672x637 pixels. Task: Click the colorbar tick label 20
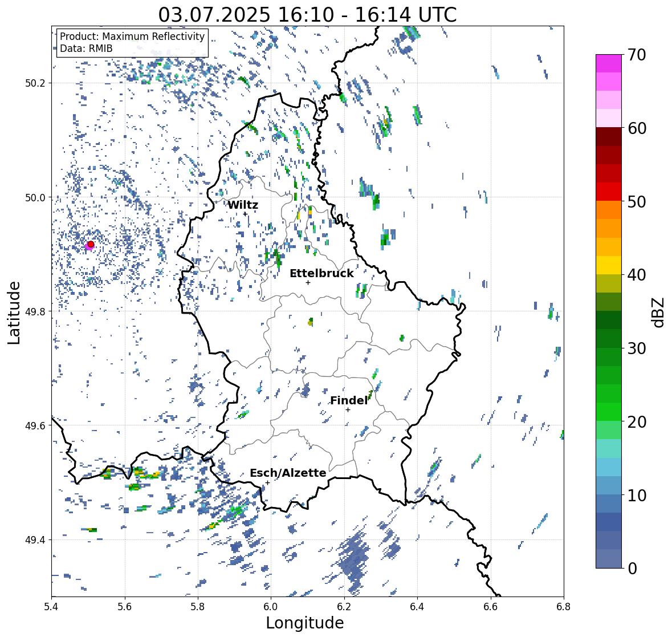click(637, 422)
